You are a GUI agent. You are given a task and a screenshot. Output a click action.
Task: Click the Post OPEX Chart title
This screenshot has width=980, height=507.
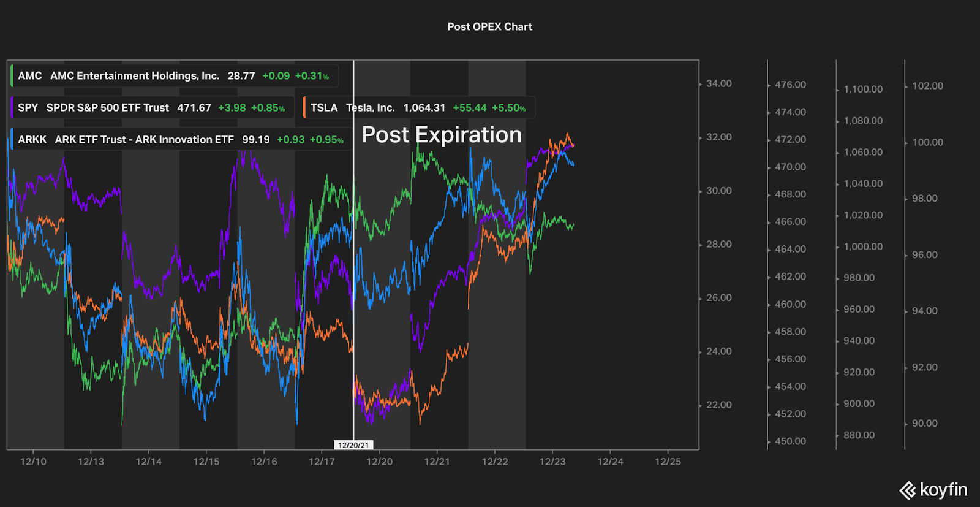pyautogui.click(x=490, y=27)
